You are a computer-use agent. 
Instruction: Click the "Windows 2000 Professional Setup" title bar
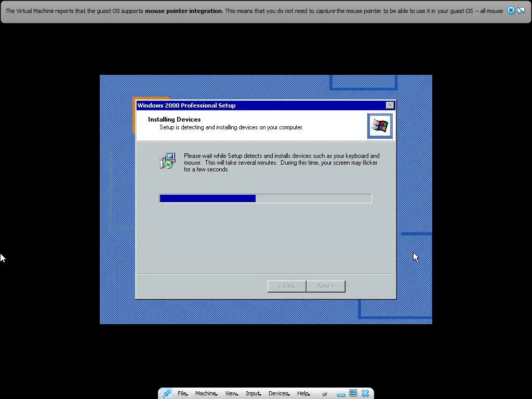click(x=265, y=105)
